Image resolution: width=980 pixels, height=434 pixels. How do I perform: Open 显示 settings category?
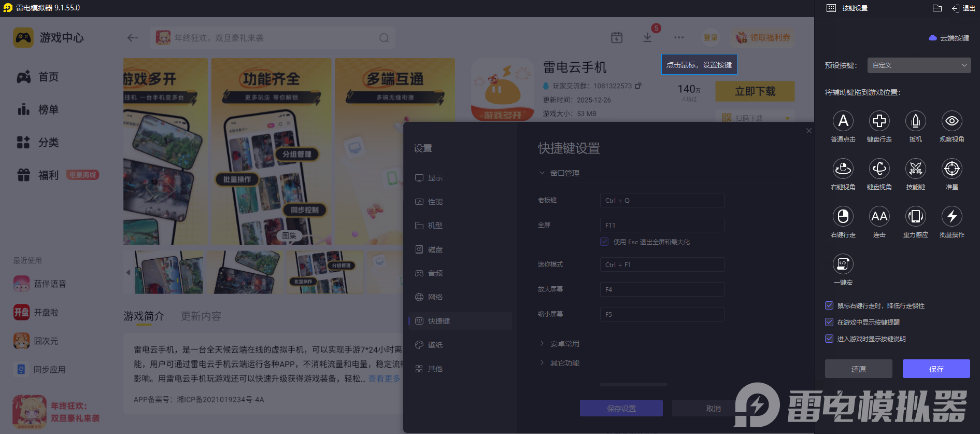(460, 178)
